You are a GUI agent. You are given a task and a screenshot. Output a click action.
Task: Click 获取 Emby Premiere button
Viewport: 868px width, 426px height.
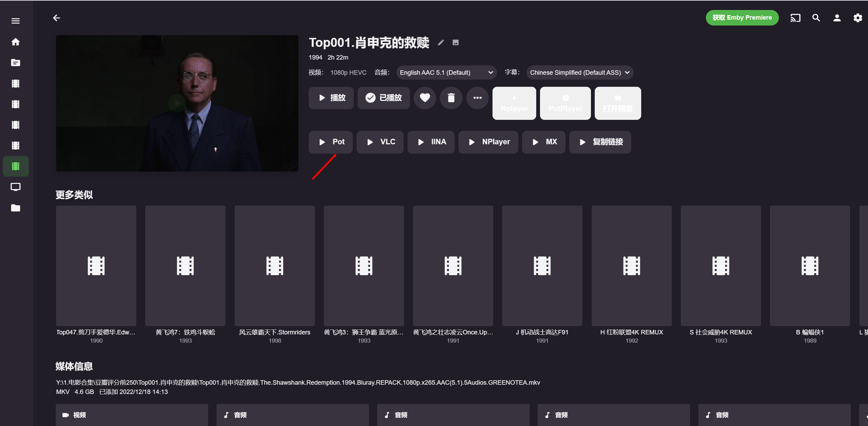click(742, 18)
